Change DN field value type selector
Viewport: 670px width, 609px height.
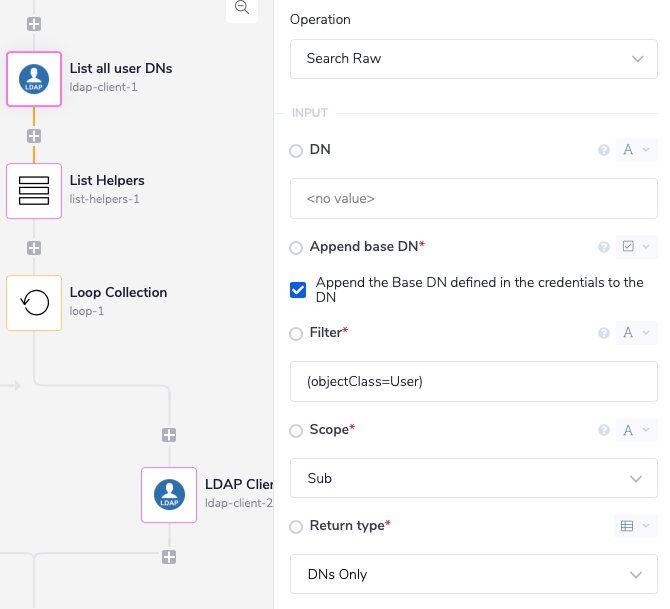636,150
